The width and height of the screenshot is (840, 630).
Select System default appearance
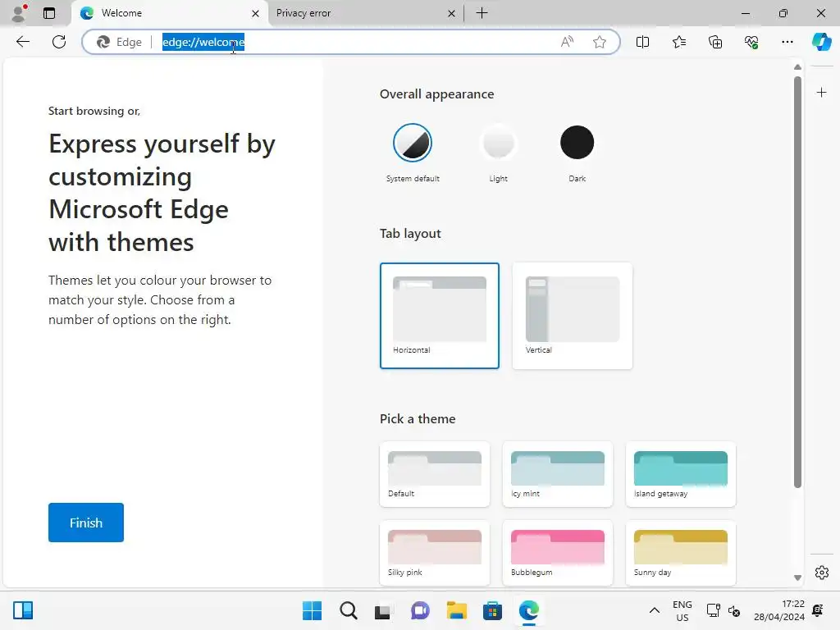(413, 143)
